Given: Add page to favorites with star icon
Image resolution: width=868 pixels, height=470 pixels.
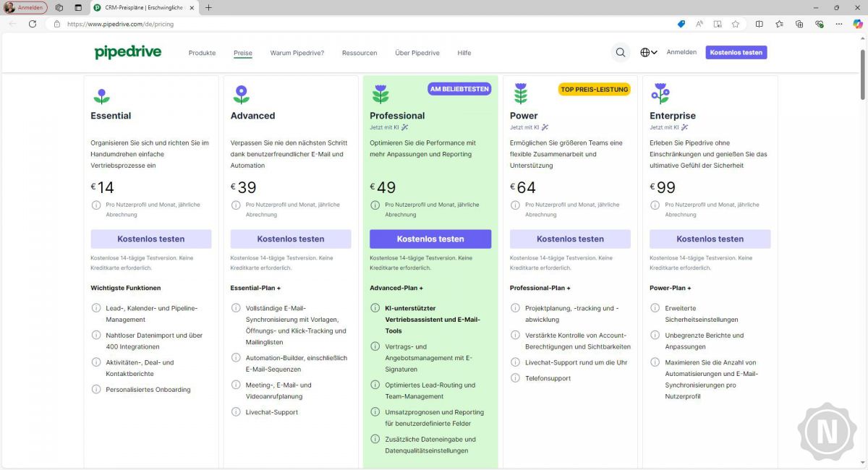Looking at the screenshot, I should pyautogui.click(x=736, y=24).
